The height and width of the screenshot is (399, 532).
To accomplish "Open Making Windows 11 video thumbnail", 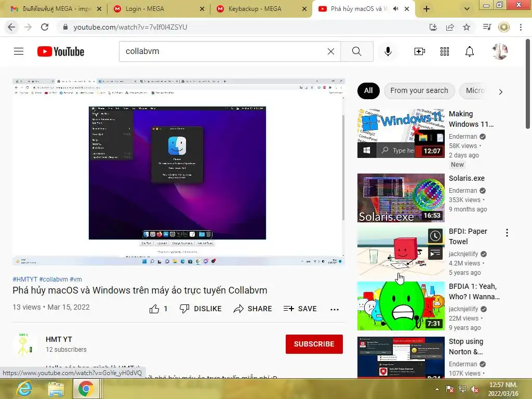I will pos(401,134).
